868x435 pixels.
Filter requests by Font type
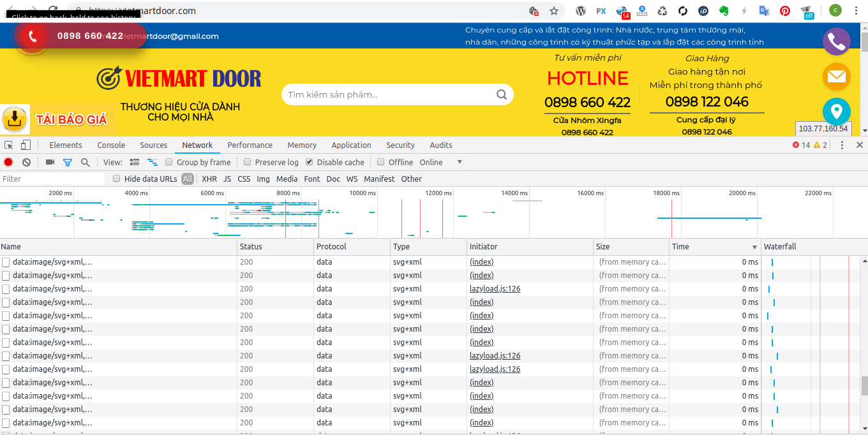click(312, 179)
